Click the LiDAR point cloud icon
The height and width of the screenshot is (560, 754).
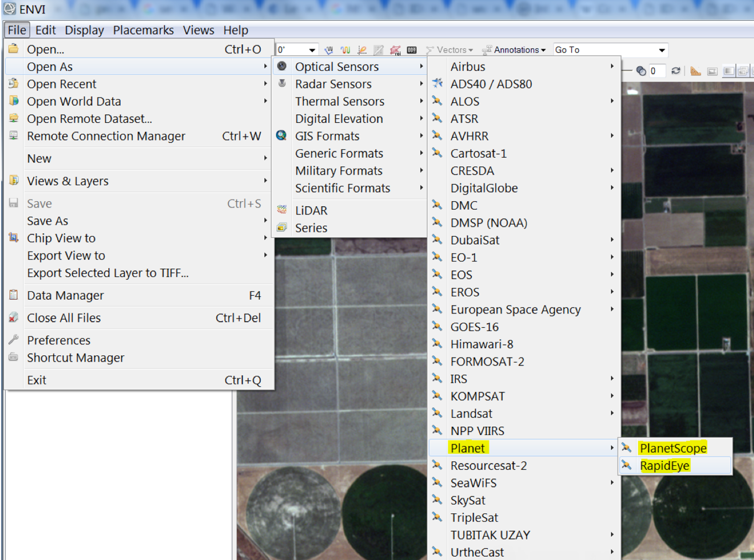(282, 210)
